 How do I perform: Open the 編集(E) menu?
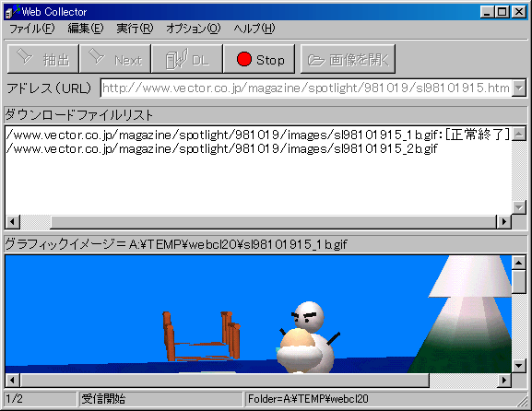86,29
